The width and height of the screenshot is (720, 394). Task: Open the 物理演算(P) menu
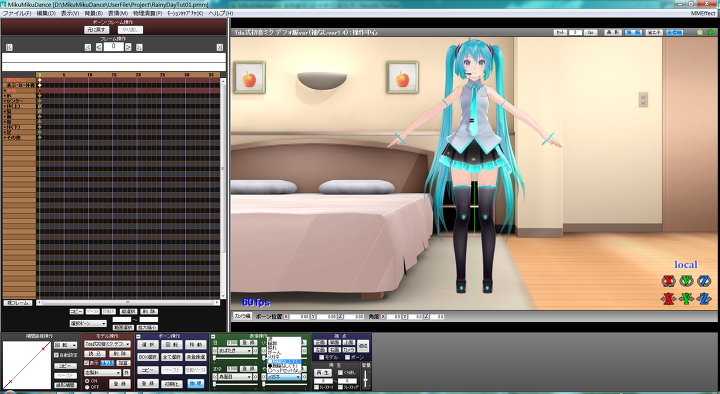click(147, 13)
